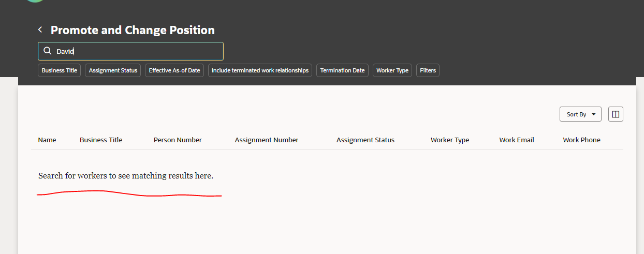This screenshot has width=644, height=254.
Task: Click the Assignment Status column header
Action: pos(365,140)
